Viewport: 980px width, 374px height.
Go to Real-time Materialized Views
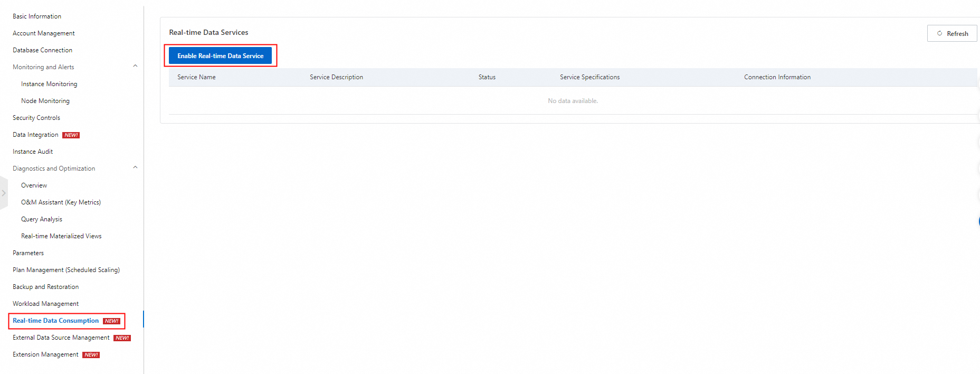coord(61,236)
